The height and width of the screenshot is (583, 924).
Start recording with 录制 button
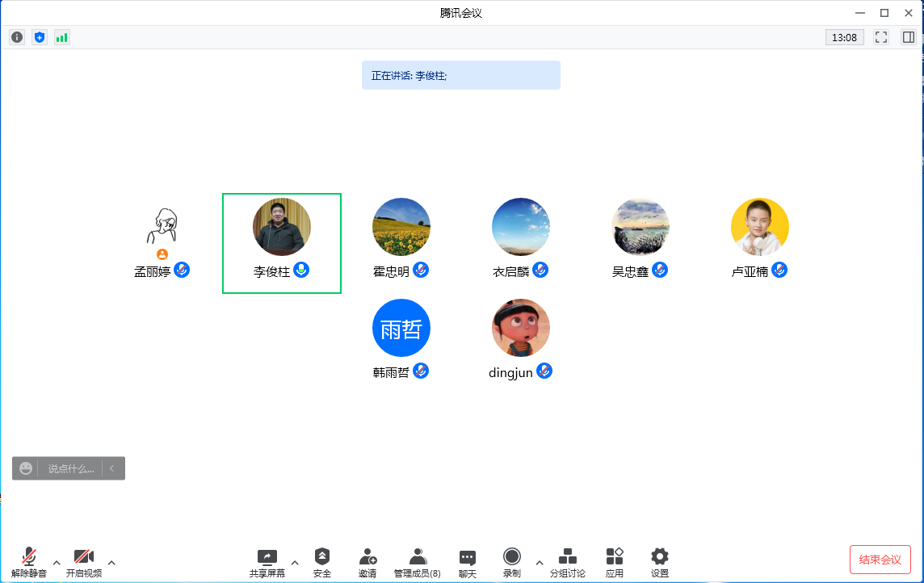click(512, 561)
